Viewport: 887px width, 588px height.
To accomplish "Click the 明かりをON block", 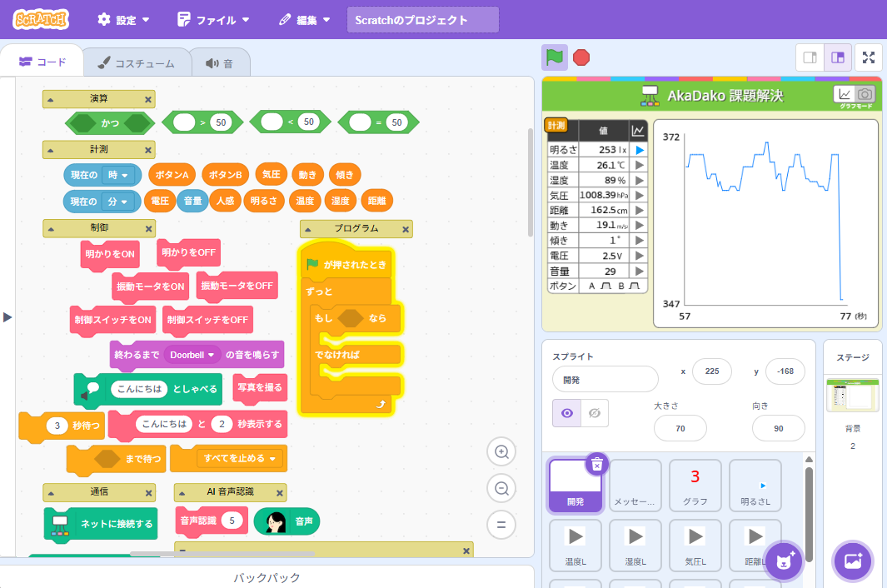I will point(110,255).
